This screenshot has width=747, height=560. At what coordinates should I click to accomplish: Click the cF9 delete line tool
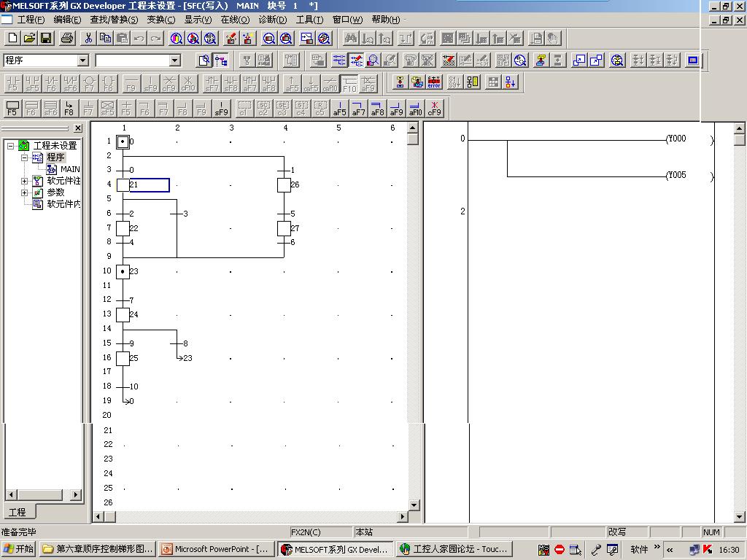435,109
